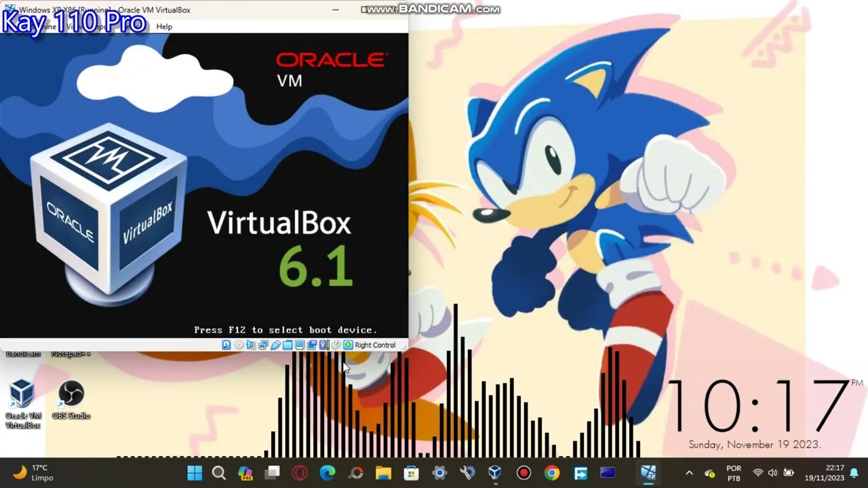Open Bandicam red record icon on taskbar
This screenshot has height=488, width=868.
(523, 472)
